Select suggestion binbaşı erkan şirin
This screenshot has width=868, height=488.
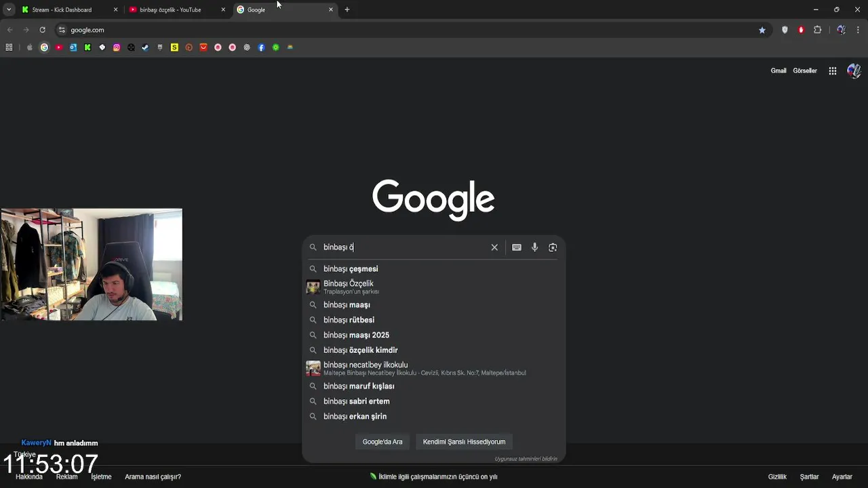[x=433, y=417]
